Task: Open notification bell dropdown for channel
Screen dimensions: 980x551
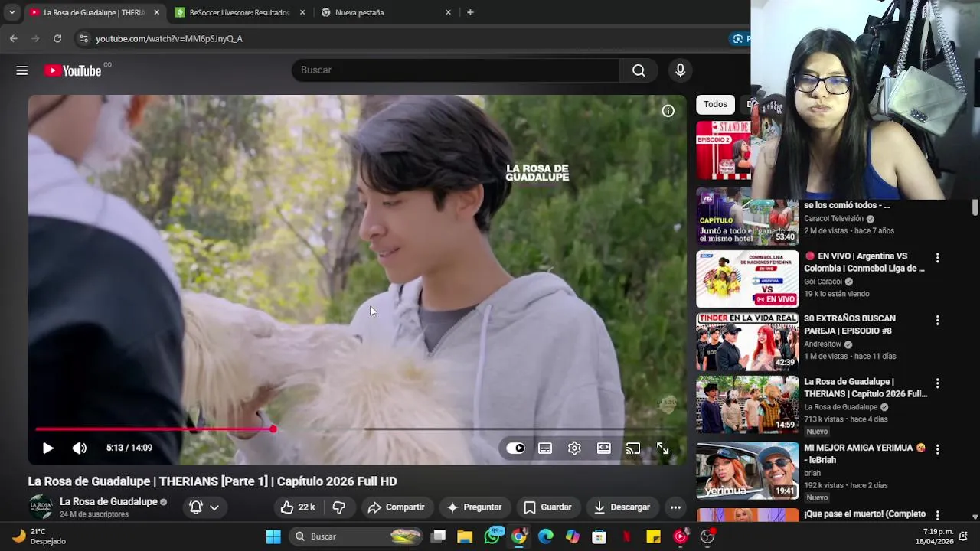Action: [x=204, y=507]
